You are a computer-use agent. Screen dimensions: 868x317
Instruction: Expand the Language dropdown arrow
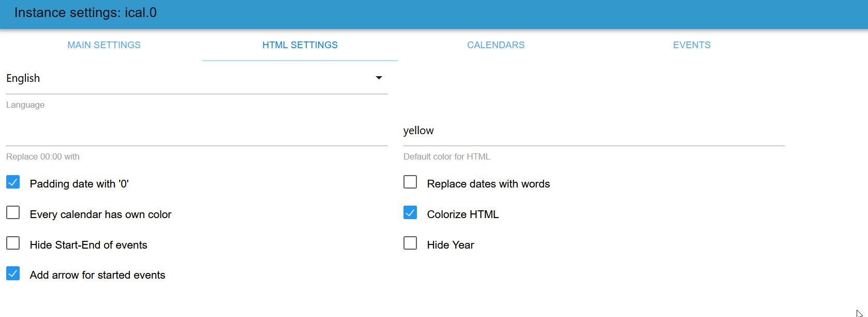379,78
